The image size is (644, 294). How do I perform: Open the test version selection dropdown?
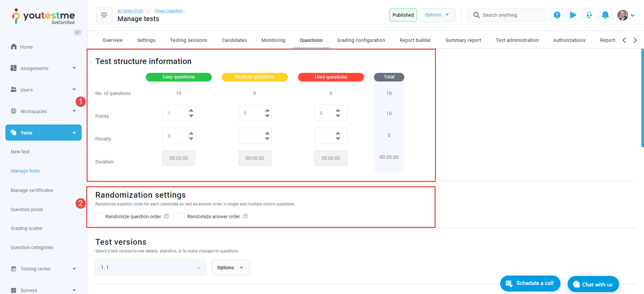[x=151, y=267]
